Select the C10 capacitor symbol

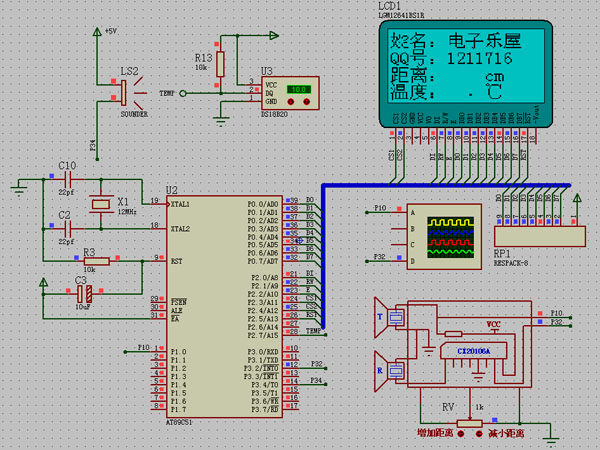[x=67, y=179]
